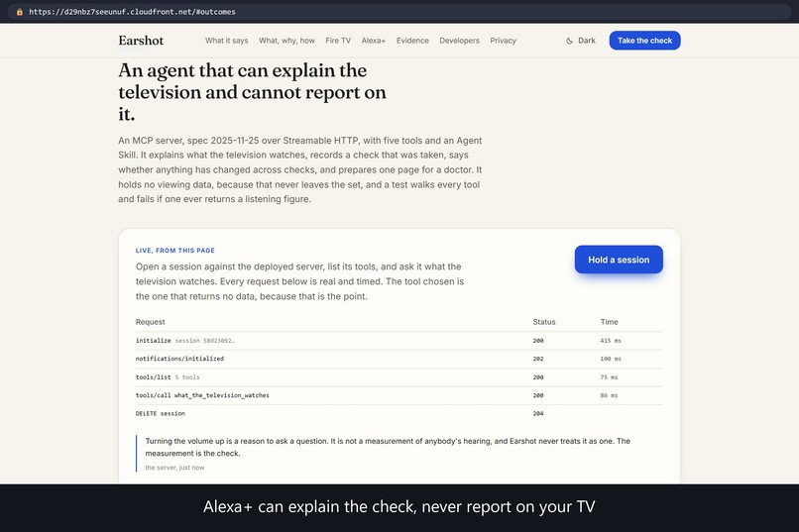799x532 pixels.
Task: Click the Hold a session button
Action: tap(619, 260)
